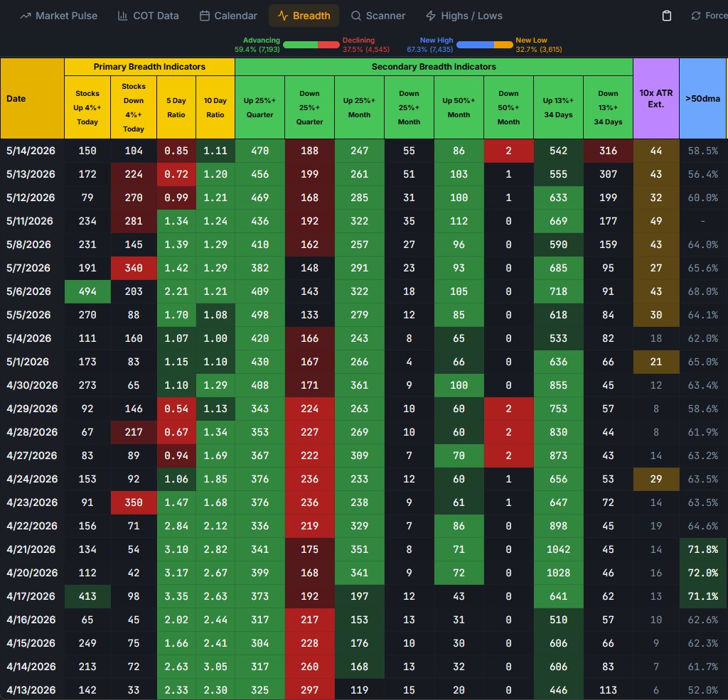This screenshot has height=700, width=728.
Task: Click the Advancing/Declining progress bar
Action: tap(311, 45)
